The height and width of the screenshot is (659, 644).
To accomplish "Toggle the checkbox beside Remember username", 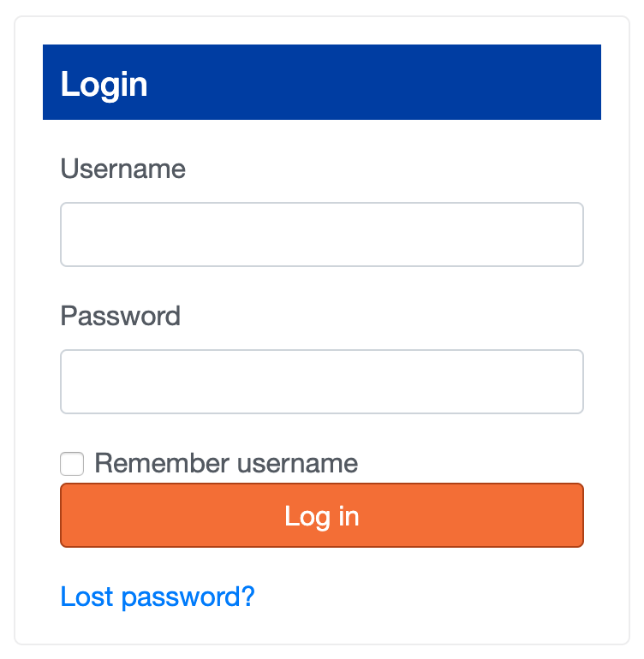I will point(72,464).
